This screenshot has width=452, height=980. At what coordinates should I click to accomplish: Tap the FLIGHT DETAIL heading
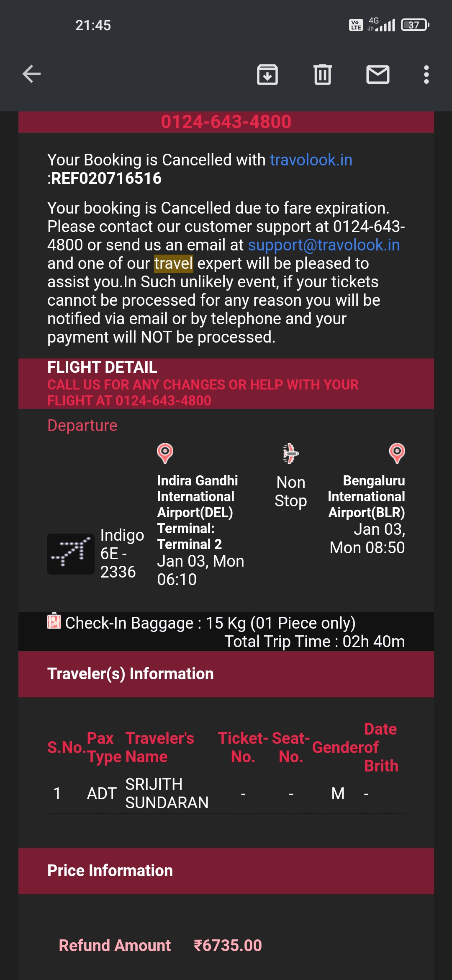pyautogui.click(x=102, y=367)
